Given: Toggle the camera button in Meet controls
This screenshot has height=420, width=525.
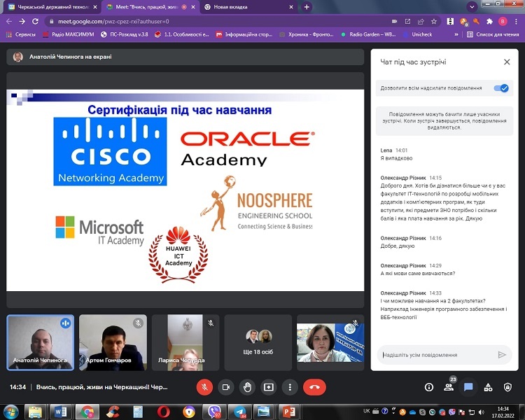Looking at the screenshot, I should click(x=226, y=387).
